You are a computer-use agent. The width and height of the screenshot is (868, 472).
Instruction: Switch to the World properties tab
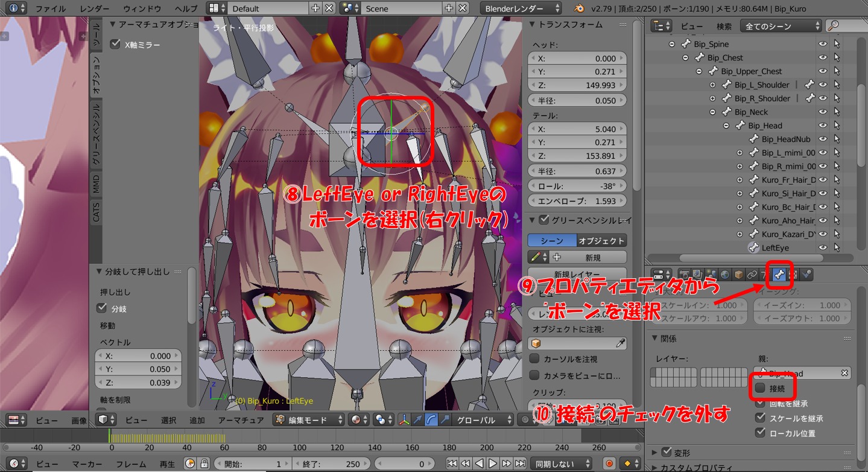coord(726,275)
